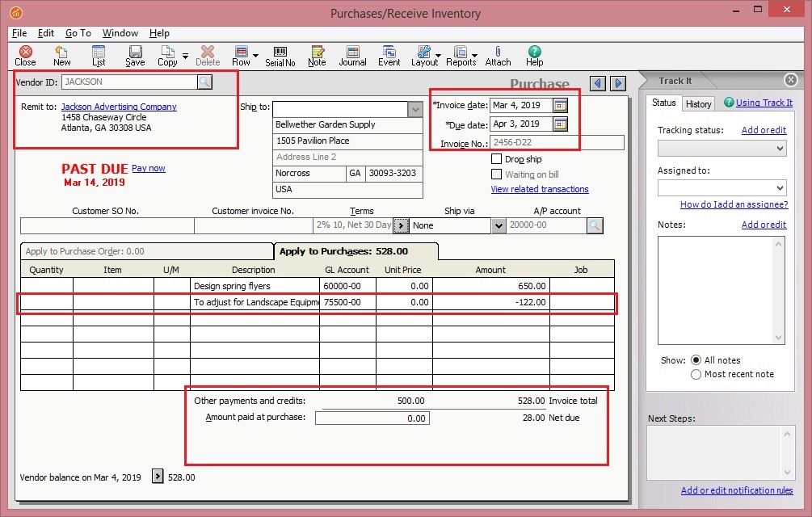The height and width of the screenshot is (517, 812).
Task: Select the -122.00 amount cell
Action: pos(491,302)
